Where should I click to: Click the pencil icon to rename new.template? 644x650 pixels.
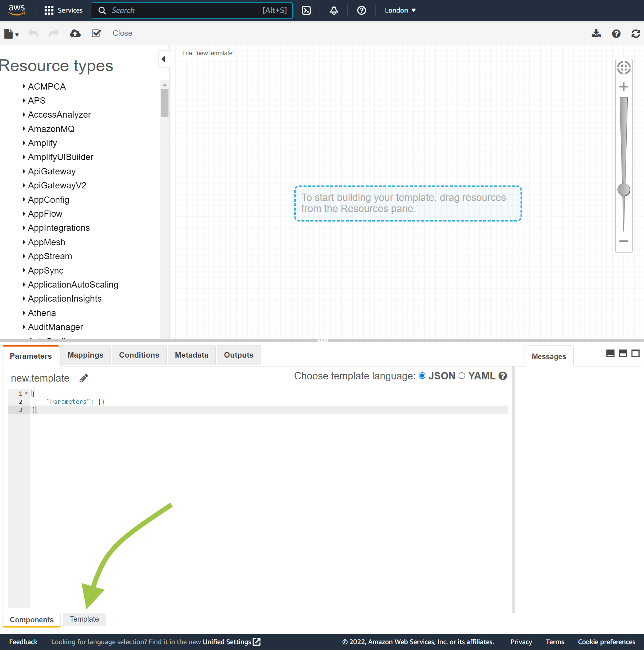point(84,378)
